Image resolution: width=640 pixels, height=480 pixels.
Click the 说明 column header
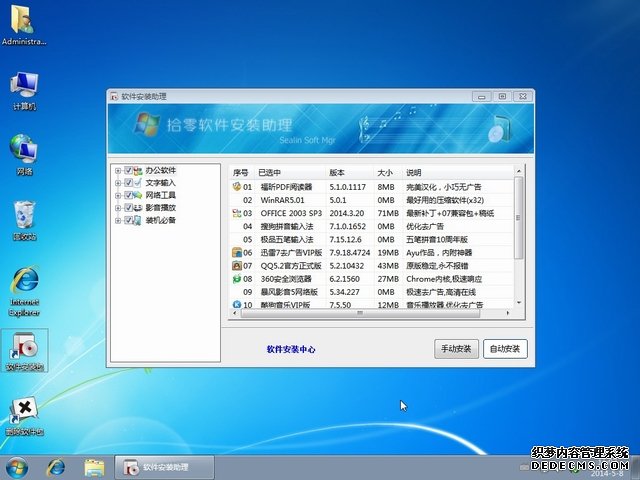(458, 173)
